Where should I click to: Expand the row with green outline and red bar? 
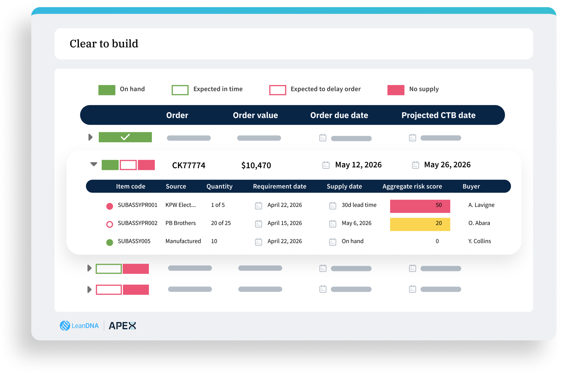tap(89, 268)
